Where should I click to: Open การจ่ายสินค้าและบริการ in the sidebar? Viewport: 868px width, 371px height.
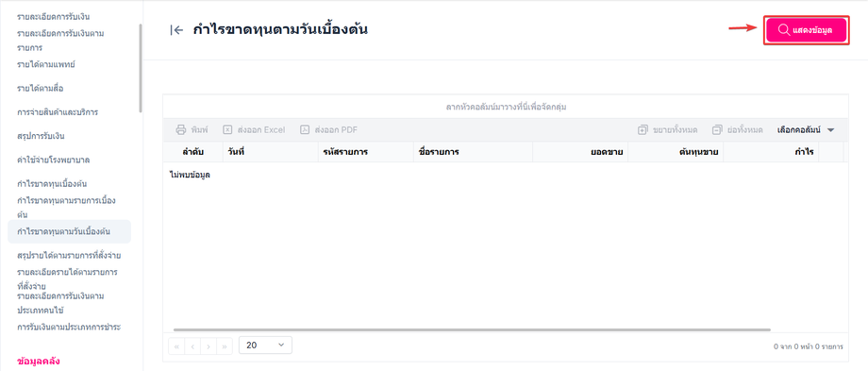coord(58,112)
